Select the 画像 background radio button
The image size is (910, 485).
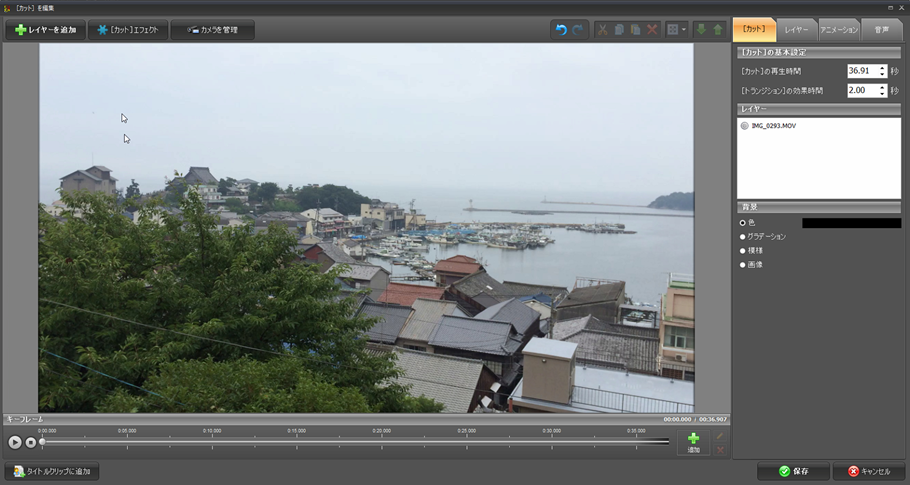[x=743, y=264]
